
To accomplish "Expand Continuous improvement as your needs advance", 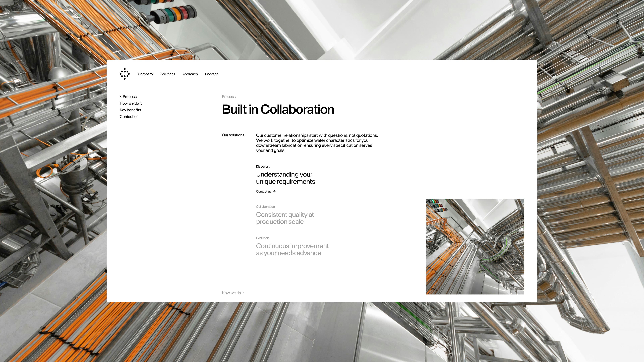I will (x=292, y=249).
